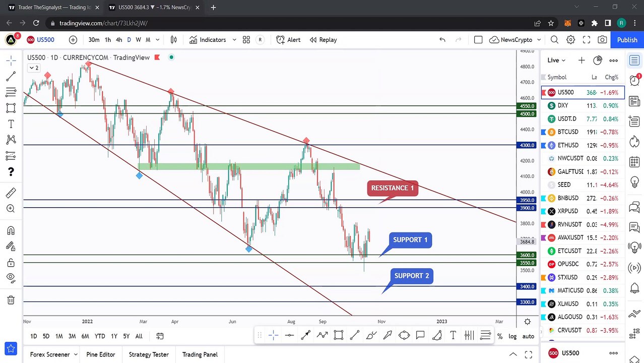Click the Publish button
This screenshot has height=363, width=644.
point(627,40)
